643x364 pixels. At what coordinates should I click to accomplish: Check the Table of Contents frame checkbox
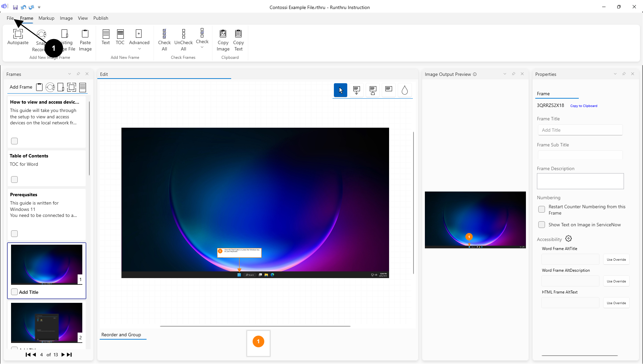14,179
